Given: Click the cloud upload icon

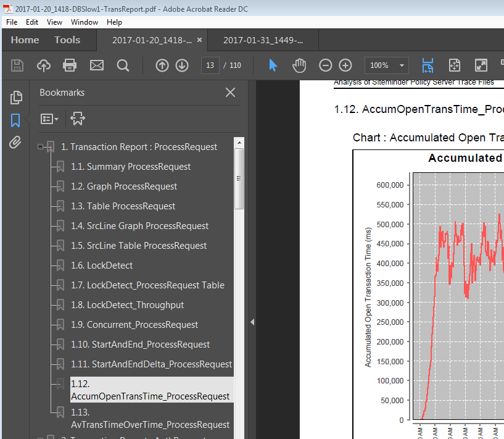Looking at the screenshot, I should coord(44,65).
